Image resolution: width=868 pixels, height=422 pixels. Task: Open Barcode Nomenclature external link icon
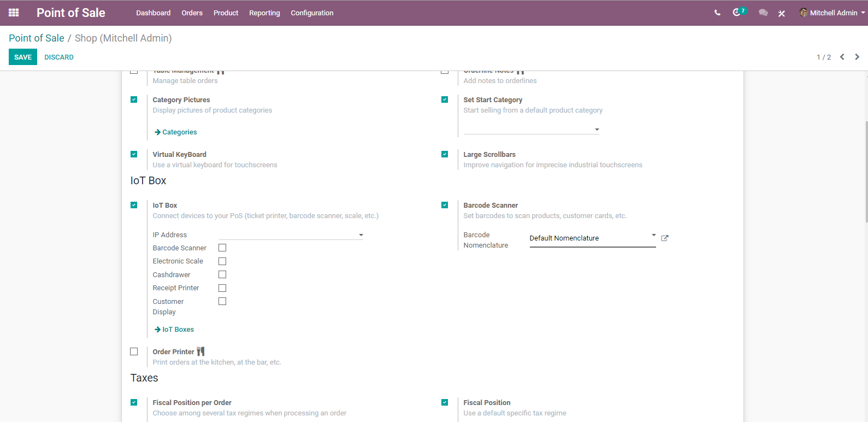pos(665,238)
